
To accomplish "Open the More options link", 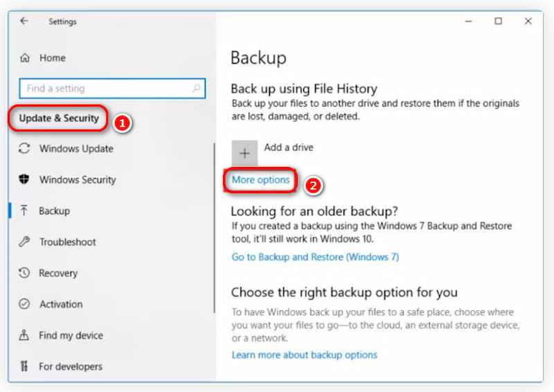I will pyautogui.click(x=260, y=180).
